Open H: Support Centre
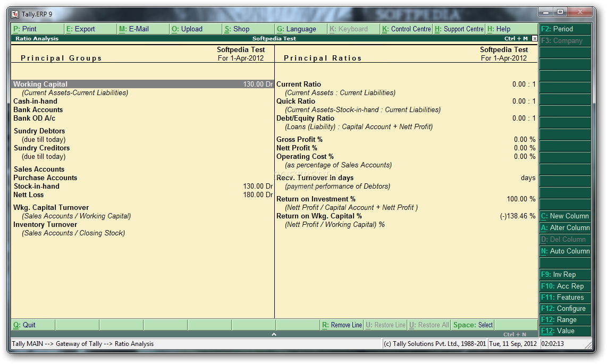 459,29
